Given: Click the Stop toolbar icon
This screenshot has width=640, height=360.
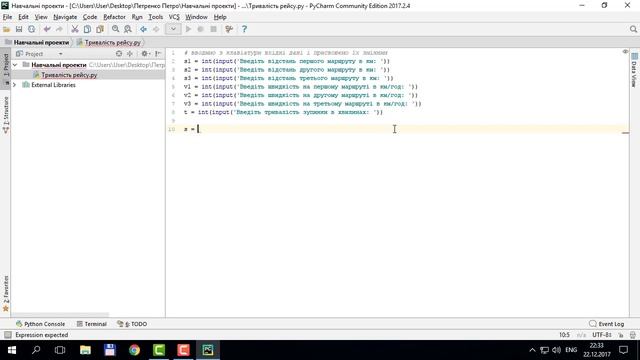Looking at the screenshot, I should (x=213, y=29).
